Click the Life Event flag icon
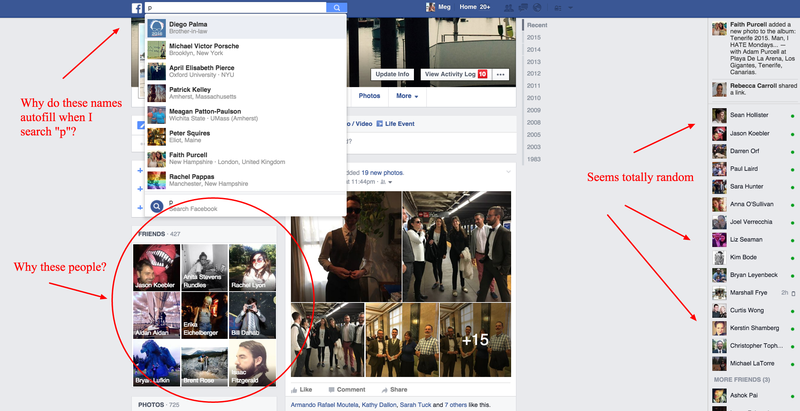 (379, 123)
